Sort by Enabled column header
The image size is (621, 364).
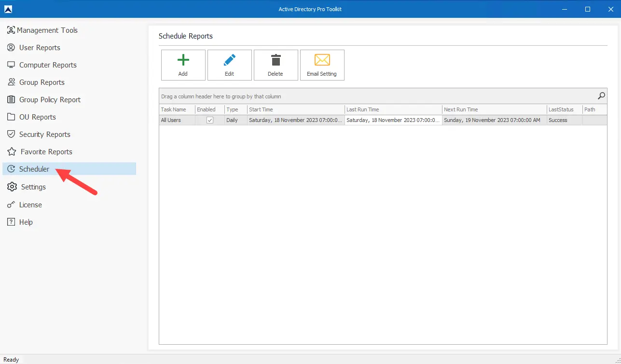pyautogui.click(x=210, y=109)
